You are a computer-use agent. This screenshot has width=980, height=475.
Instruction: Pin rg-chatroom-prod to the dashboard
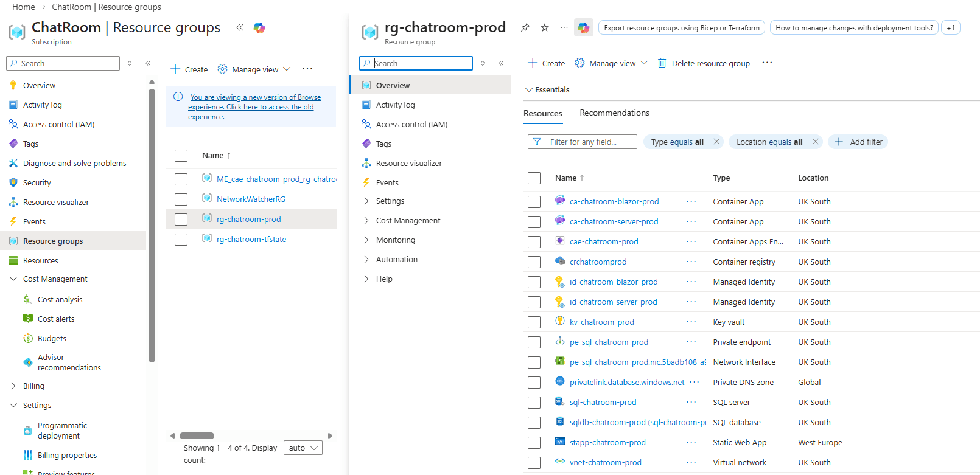click(x=525, y=27)
